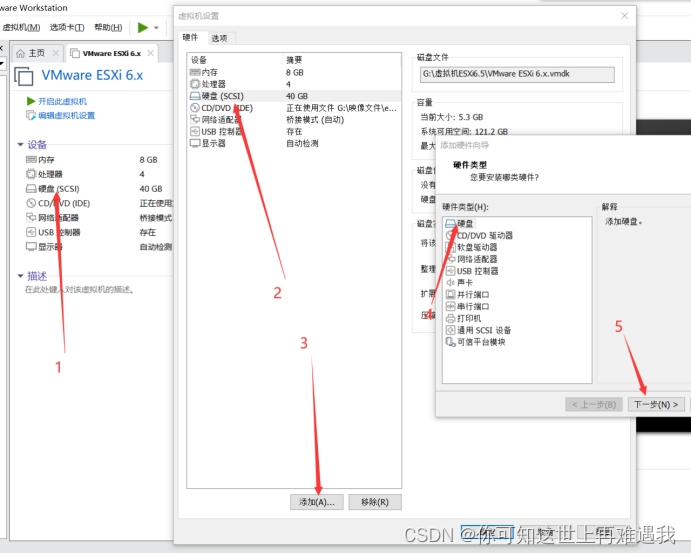
Task: Close the 主页 tab with its X
Action: point(56,53)
